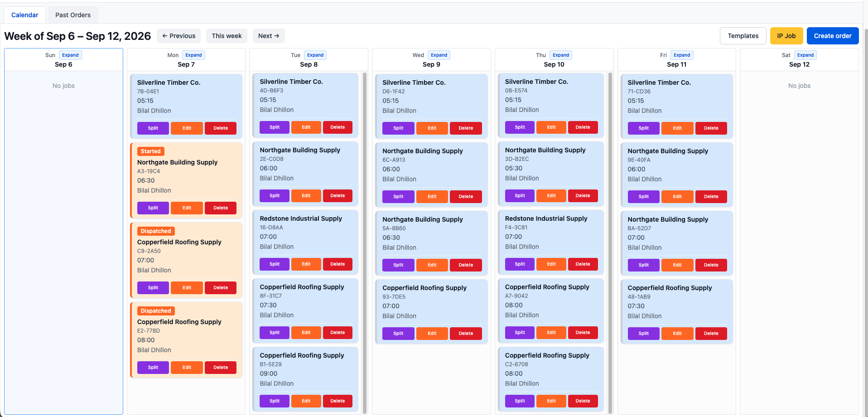Expand the Fri Sep 11 column
The height and width of the screenshot is (417, 868).
[682, 55]
